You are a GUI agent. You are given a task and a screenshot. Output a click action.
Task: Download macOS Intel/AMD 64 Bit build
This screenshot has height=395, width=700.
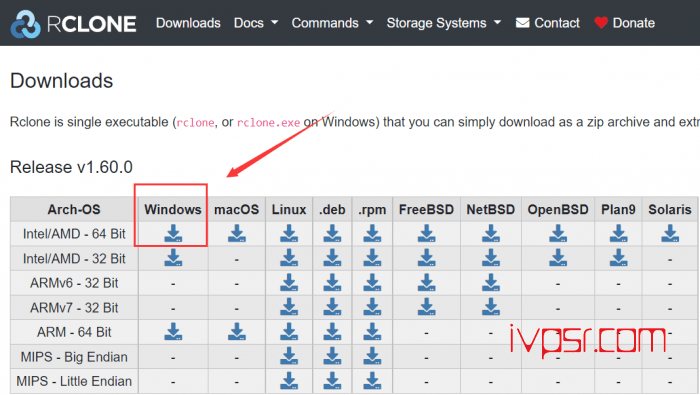point(237,233)
